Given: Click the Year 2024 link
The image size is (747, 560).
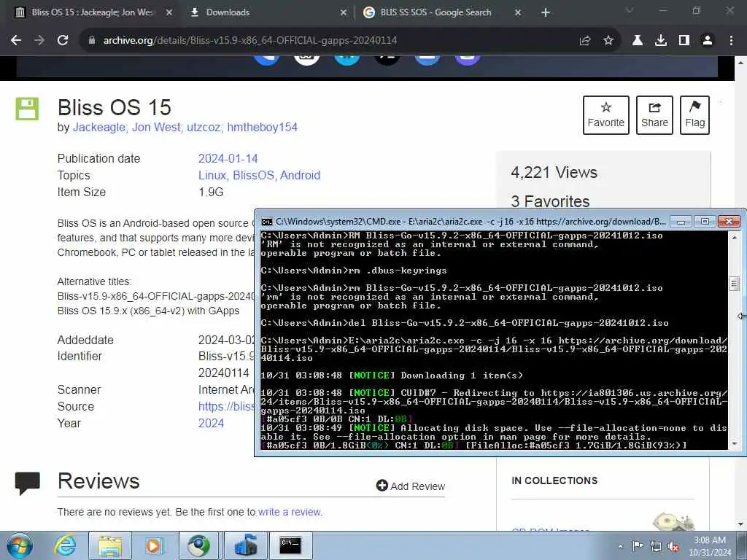Looking at the screenshot, I should point(211,423).
